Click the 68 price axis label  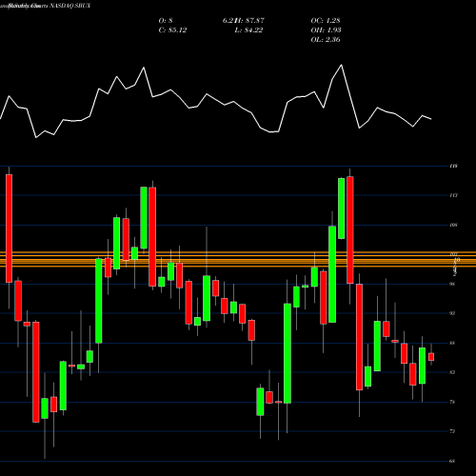pyautogui.click(x=452, y=461)
